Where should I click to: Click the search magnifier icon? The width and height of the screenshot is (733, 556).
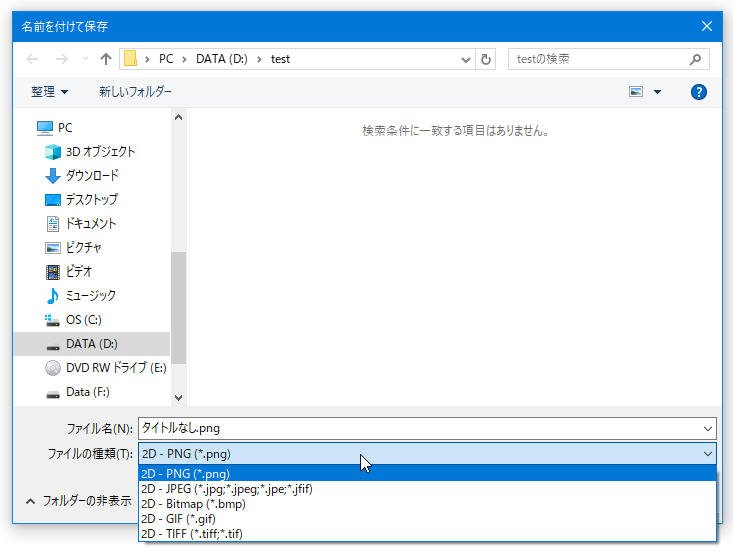tap(696, 59)
